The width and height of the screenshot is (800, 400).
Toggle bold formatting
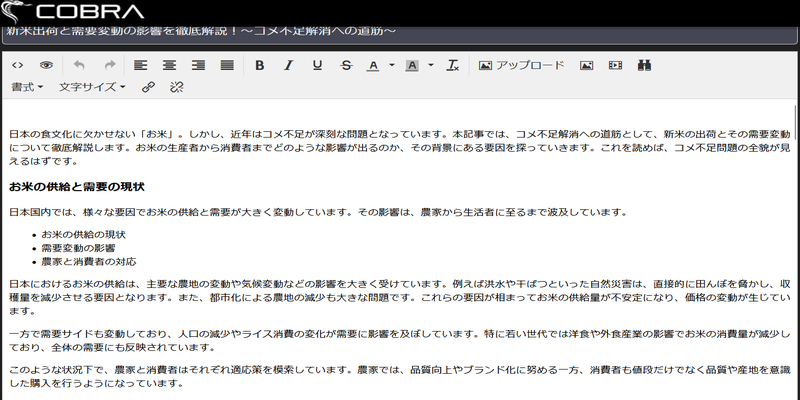[x=260, y=65]
